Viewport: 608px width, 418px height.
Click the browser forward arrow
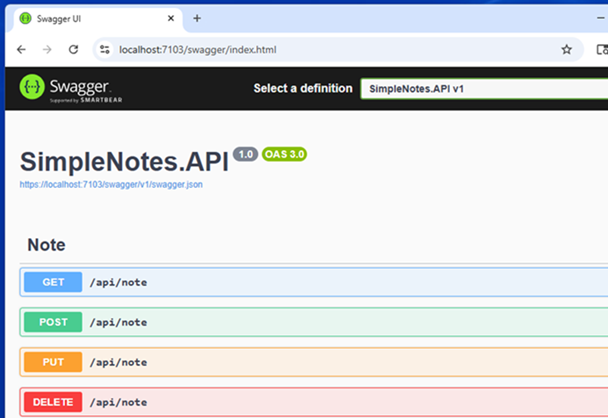[47, 50]
